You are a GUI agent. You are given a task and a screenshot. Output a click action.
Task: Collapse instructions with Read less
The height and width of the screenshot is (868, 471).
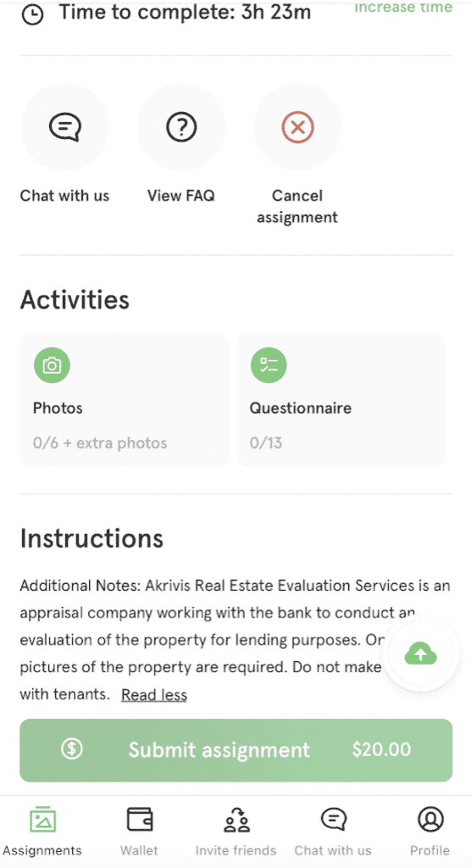coord(154,695)
